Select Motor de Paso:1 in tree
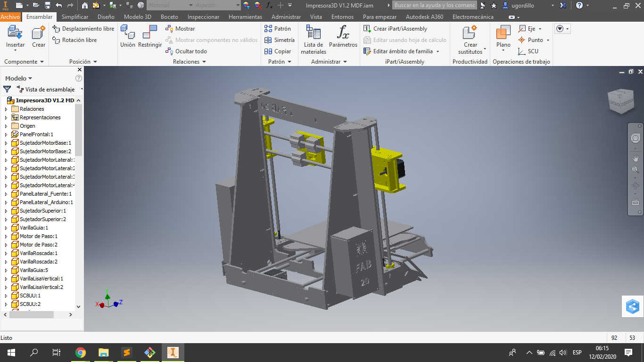 pos(39,236)
